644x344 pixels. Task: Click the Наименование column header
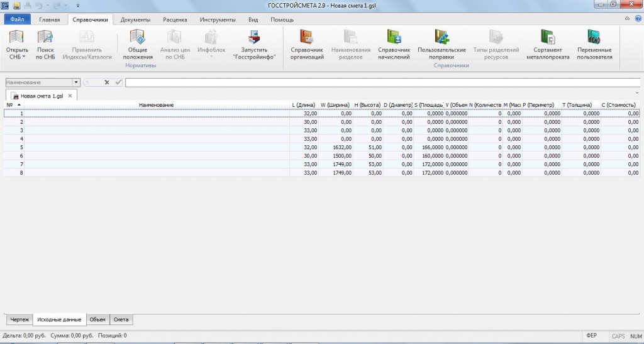(x=157, y=105)
